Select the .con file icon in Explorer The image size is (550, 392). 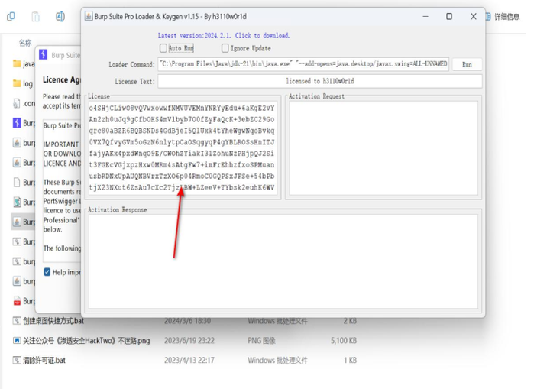[17, 103]
